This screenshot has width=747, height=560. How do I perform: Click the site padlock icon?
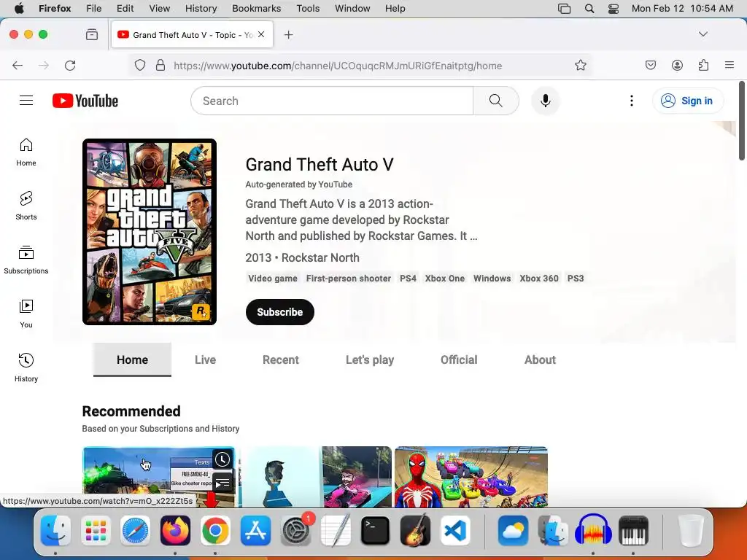(160, 65)
